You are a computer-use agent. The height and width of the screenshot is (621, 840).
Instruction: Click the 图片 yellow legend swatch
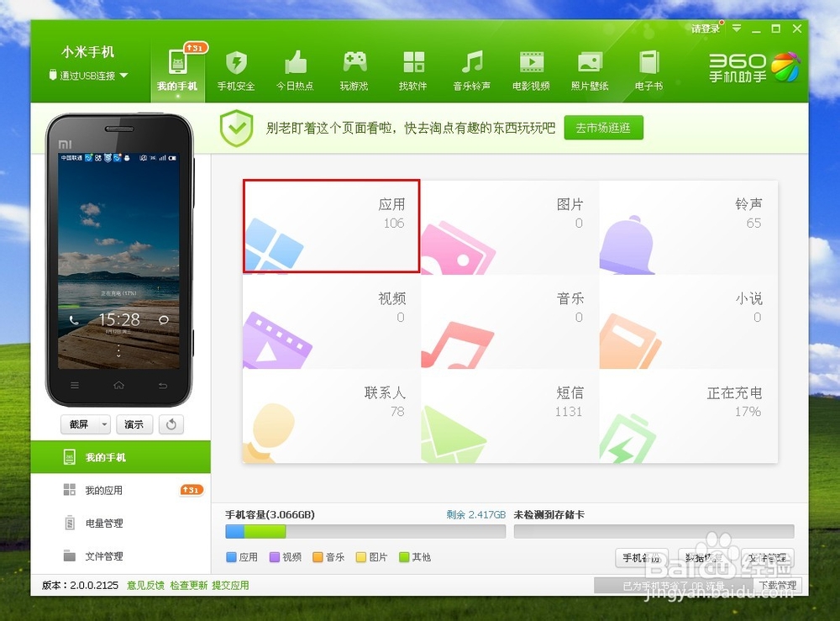coord(361,557)
